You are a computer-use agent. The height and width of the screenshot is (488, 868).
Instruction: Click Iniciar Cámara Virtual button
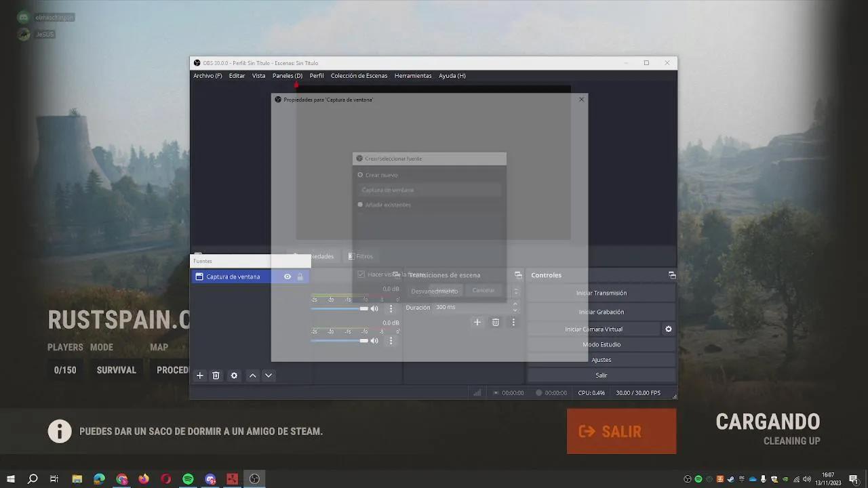pyautogui.click(x=593, y=329)
